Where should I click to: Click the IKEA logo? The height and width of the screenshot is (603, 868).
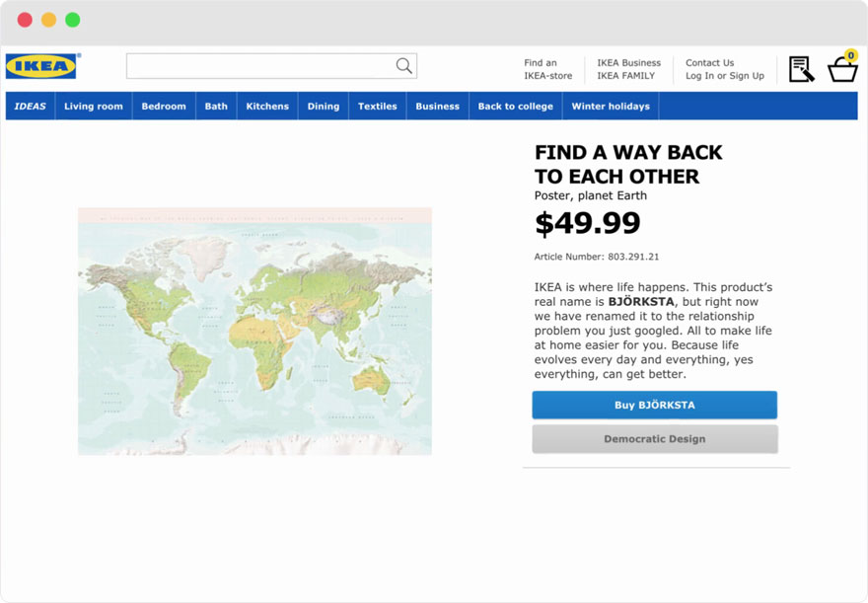[x=41, y=66]
